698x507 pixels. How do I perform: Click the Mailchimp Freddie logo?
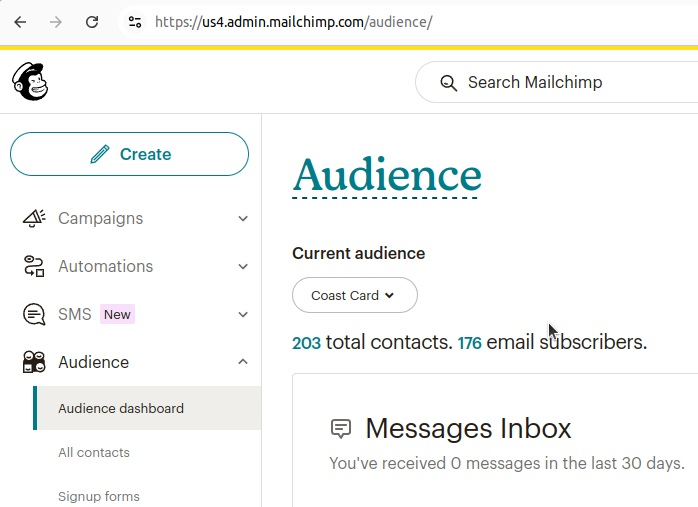point(30,81)
